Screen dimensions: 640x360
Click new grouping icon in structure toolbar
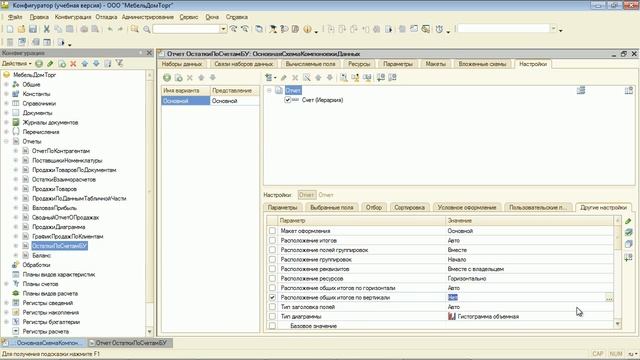[269, 77]
